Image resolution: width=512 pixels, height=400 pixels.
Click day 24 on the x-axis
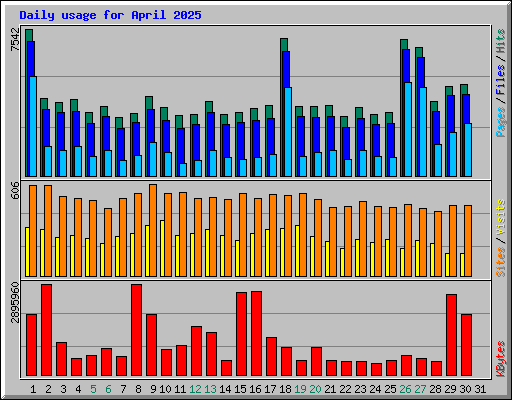click(x=375, y=389)
